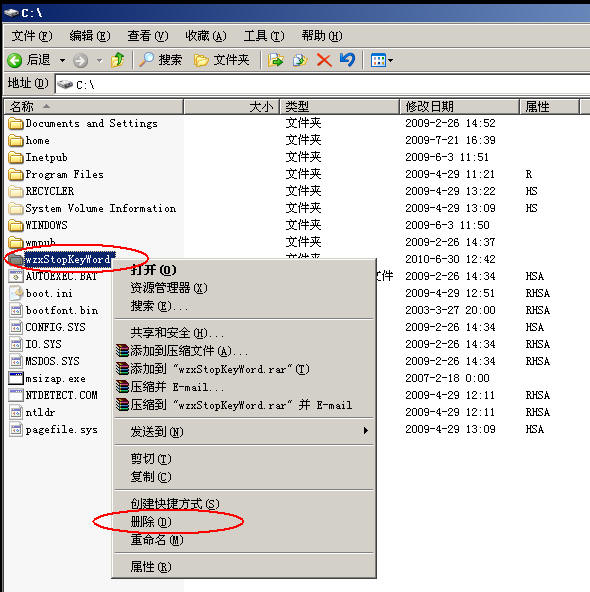The width and height of the screenshot is (590, 592).
Task: Click the green Back arrow icon
Action: pos(15,60)
